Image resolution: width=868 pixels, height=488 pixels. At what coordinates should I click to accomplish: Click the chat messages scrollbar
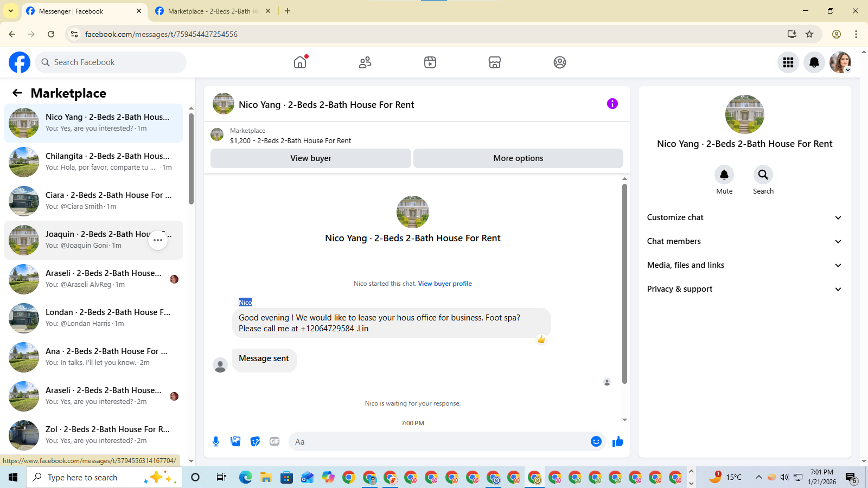coord(624,284)
